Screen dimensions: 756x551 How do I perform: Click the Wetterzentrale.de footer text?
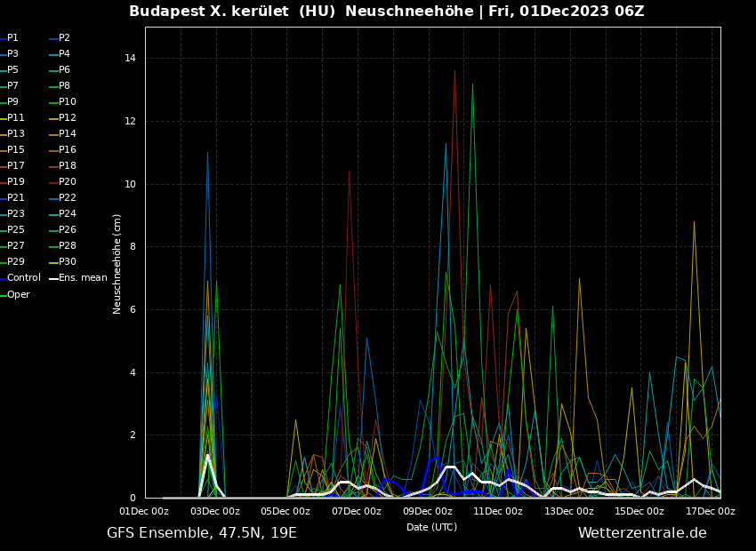642,533
